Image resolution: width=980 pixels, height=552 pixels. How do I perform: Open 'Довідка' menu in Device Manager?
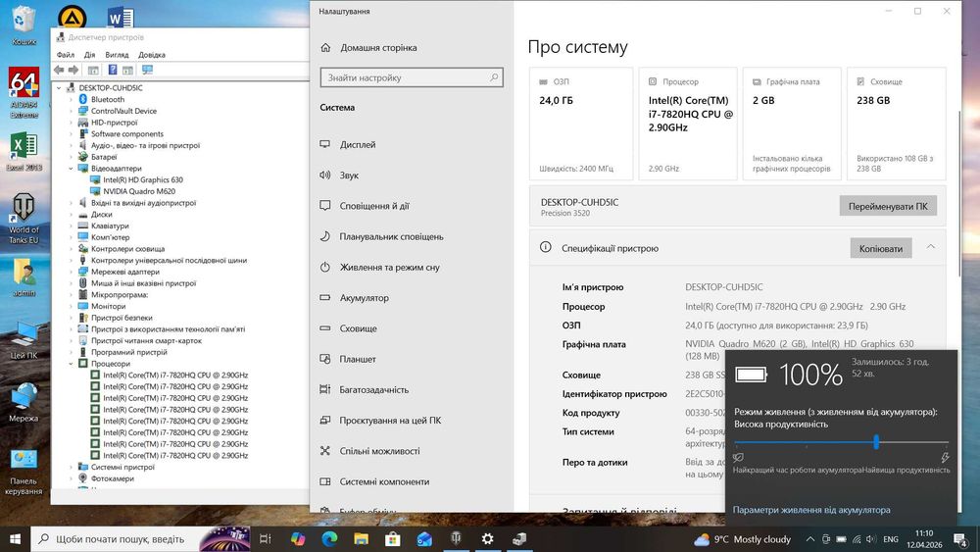click(152, 55)
